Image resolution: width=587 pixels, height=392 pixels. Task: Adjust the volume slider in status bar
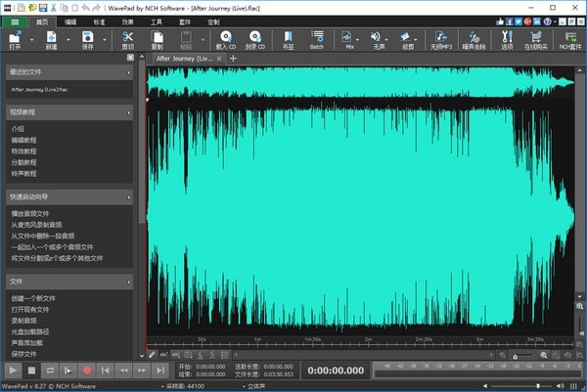539,387
